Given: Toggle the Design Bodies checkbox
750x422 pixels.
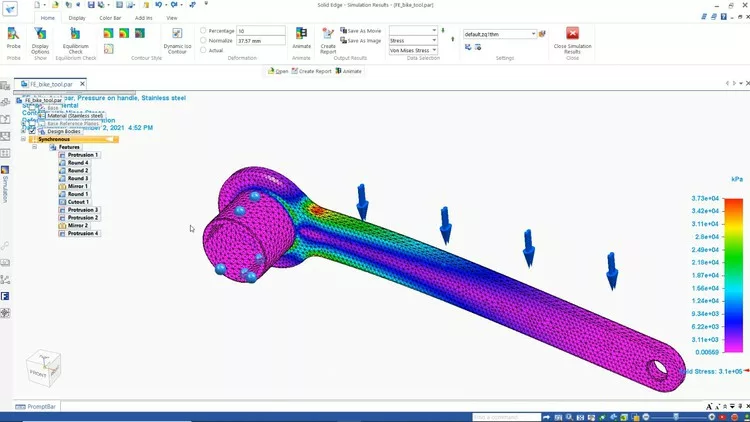Looking at the screenshot, I should click(32, 131).
